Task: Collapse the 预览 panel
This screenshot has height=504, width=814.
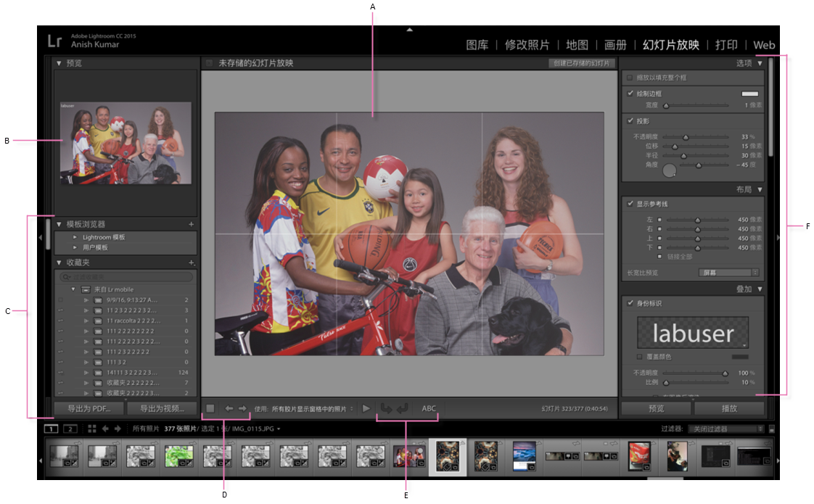Action: (x=59, y=63)
